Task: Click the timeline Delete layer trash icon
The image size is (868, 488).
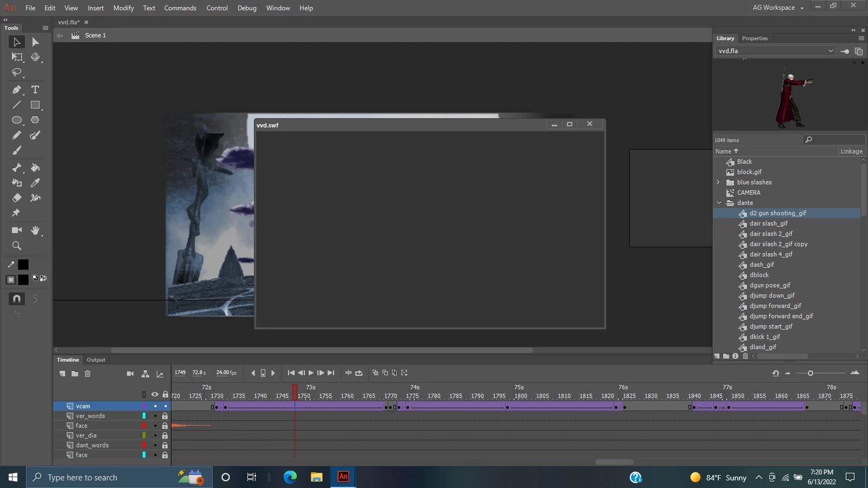Action: pos(87,374)
